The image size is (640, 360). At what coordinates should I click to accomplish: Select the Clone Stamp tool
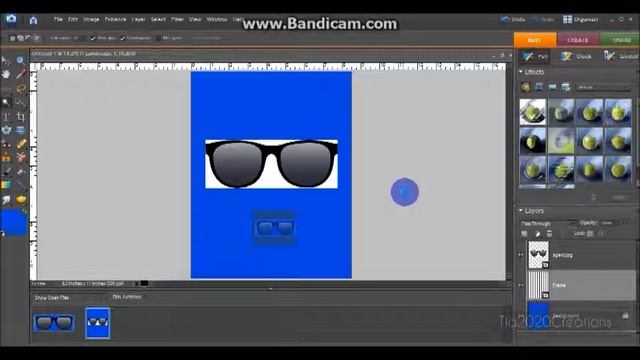pos(6,158)
